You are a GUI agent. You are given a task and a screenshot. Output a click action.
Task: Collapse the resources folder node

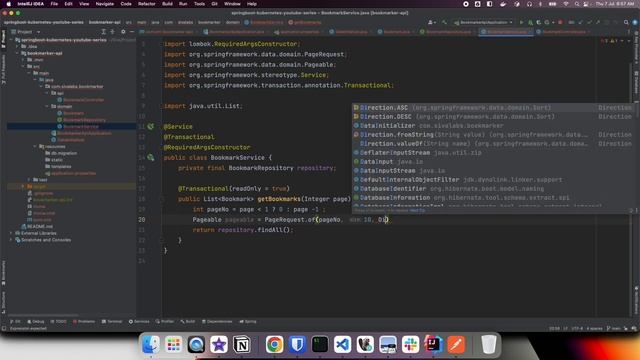click(35, 146)
